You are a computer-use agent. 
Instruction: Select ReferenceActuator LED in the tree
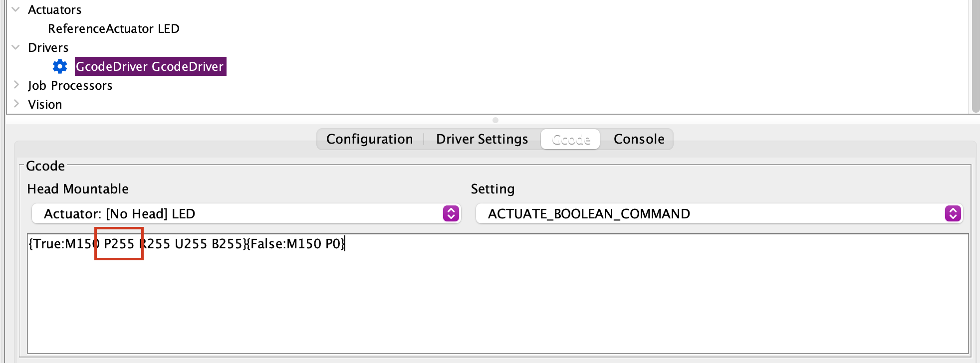coord(113,28)
